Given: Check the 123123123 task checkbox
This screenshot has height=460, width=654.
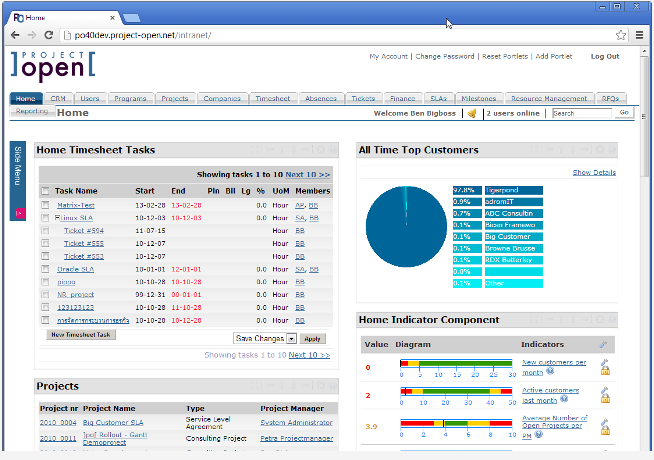Looking at the screenshot, I should coord(45,307).
